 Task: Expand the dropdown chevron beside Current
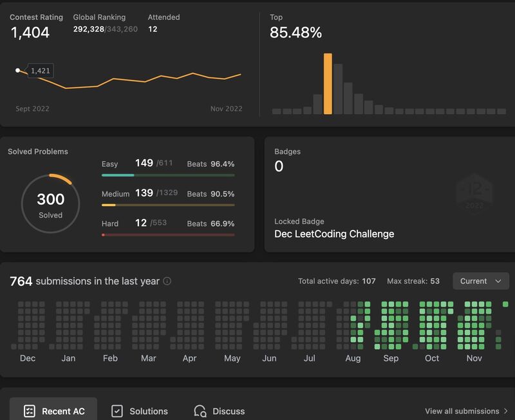(x=498, y=282)
